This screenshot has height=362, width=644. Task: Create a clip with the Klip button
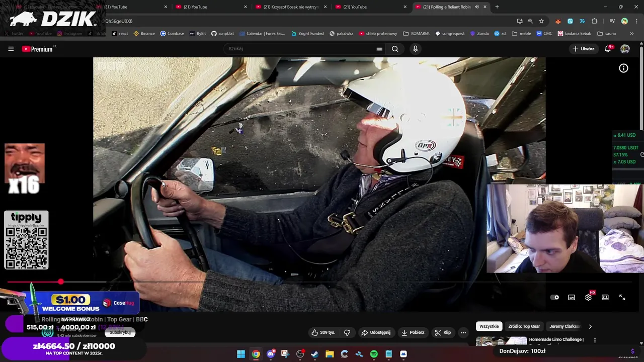pos(443,332)
